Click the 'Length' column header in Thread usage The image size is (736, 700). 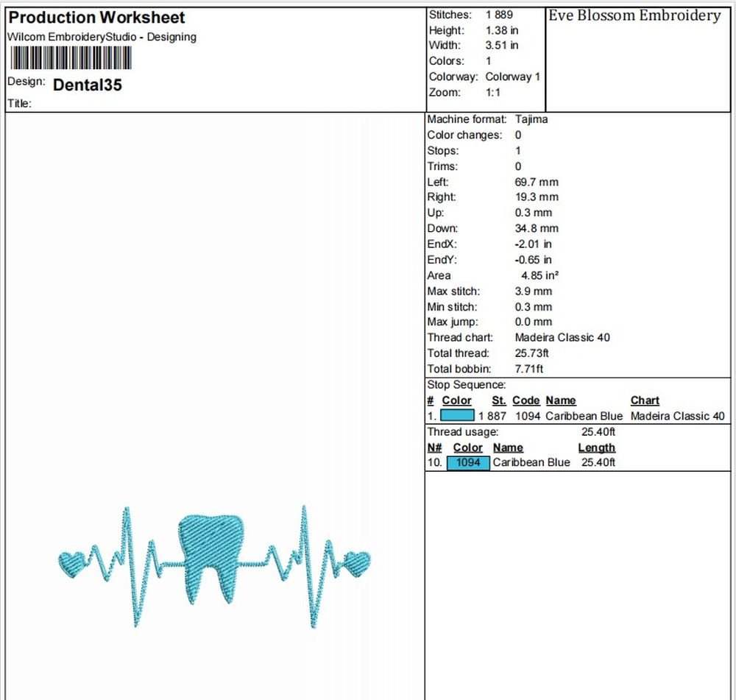[x=597, y=448]
